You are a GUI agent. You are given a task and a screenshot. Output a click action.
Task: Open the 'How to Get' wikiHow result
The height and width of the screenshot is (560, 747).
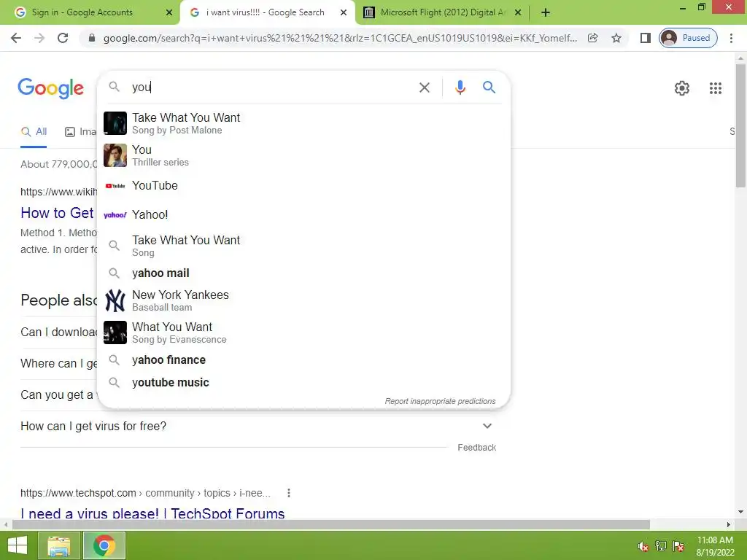(x=57, y=213)
